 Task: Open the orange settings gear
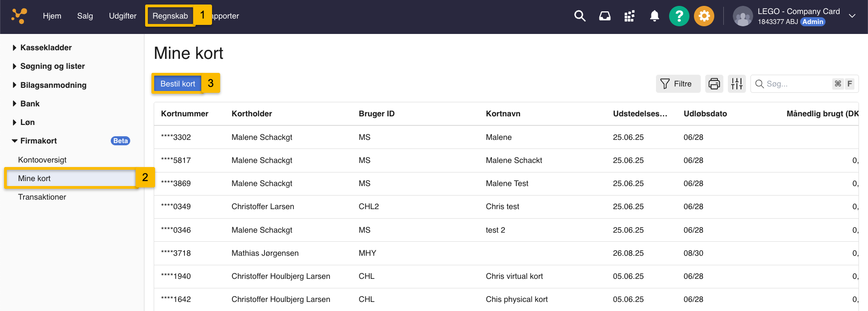point(704,16)
